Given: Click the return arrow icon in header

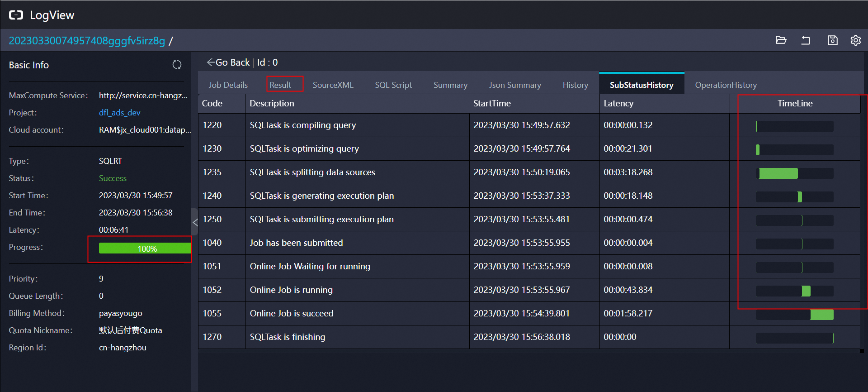Looking at the screenshot, I should coord(806,40).
